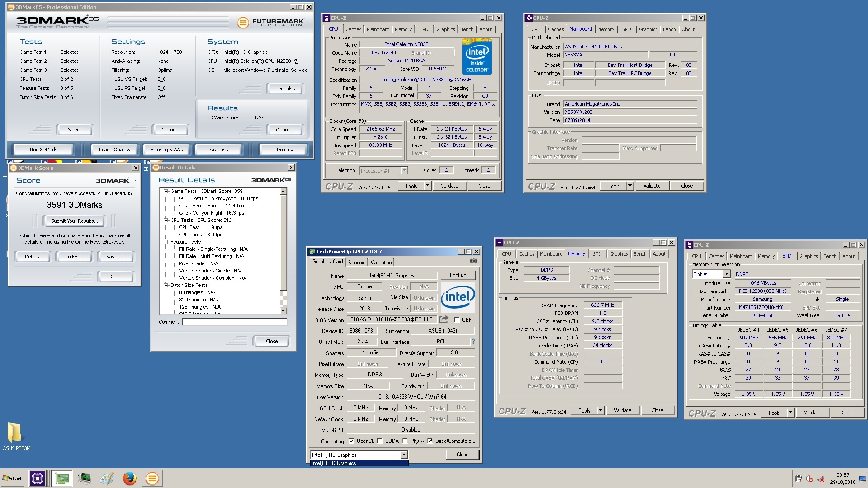
Task: Select the highlighted Intel(R) HD Graphics list entry
Action: (359, 463)
